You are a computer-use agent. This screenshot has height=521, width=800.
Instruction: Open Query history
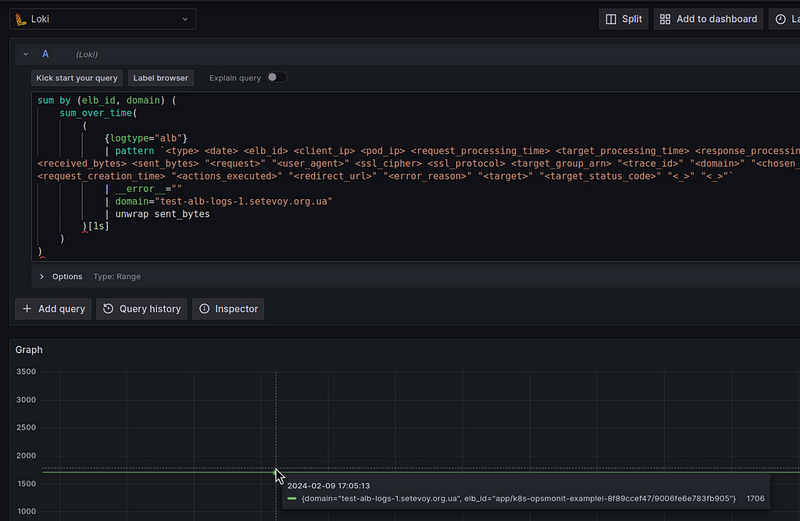140,309
